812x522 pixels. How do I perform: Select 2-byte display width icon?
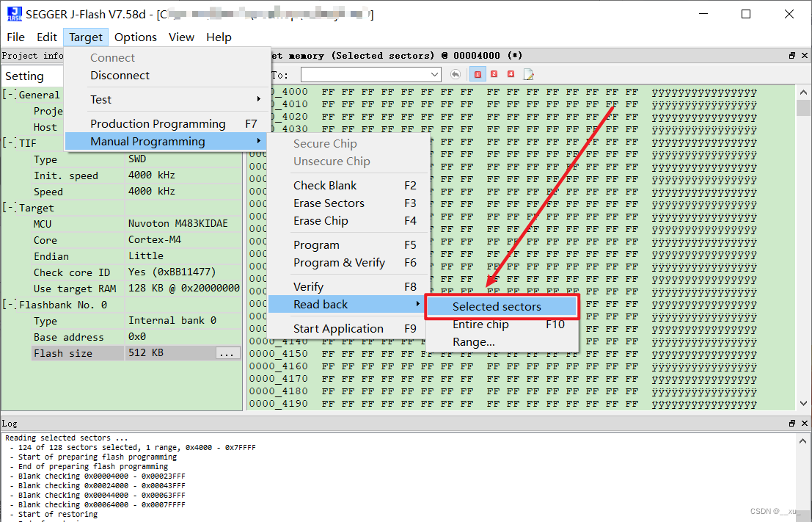[494, 74]
